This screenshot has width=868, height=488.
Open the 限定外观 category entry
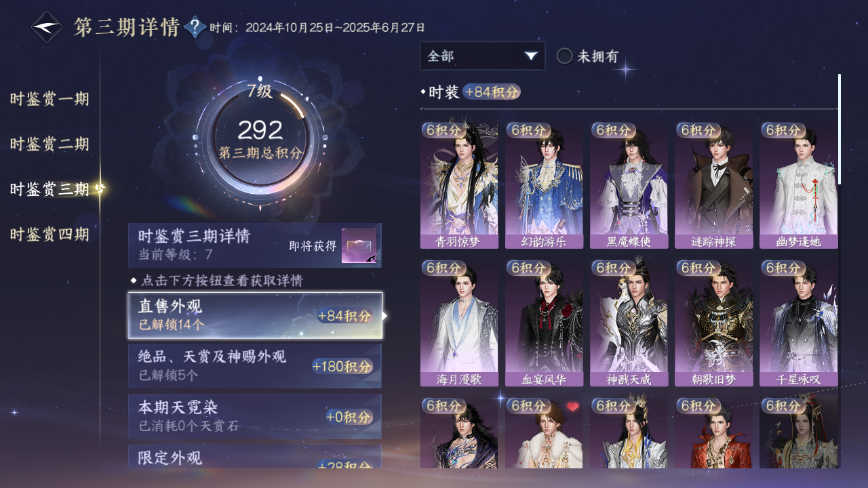pyautogui.click(x=255, y=457)
